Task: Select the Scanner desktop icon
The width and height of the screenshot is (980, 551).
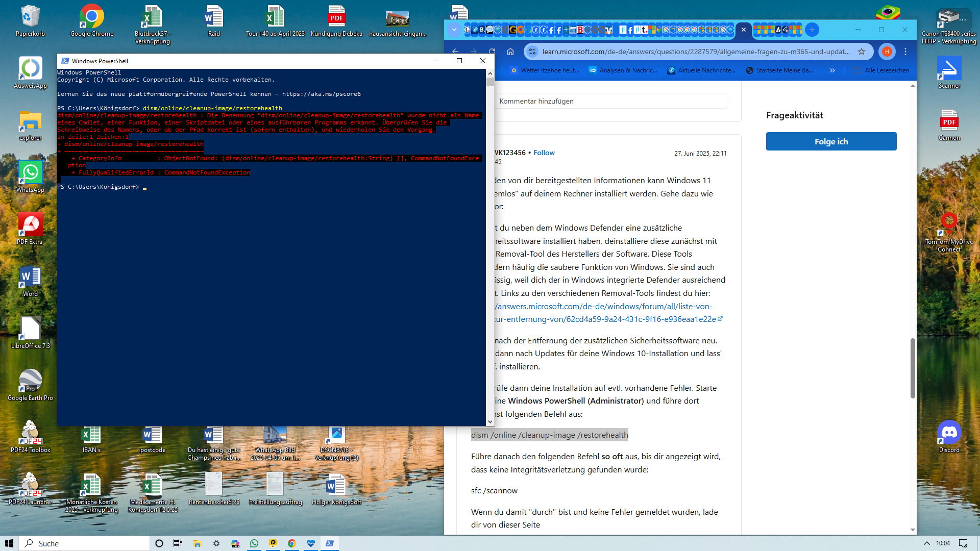Action: 949,73
